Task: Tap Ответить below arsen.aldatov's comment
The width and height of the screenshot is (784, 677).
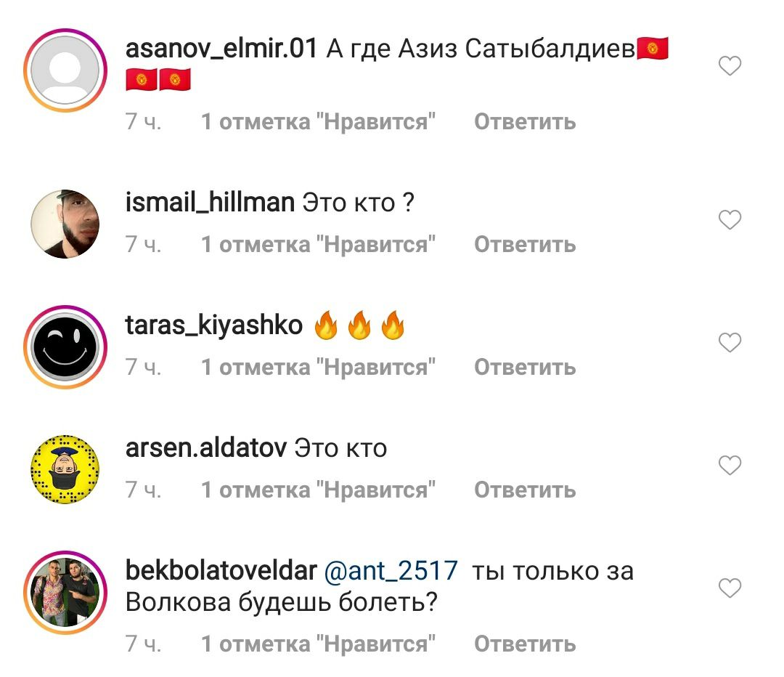Action: click(525, 490)
